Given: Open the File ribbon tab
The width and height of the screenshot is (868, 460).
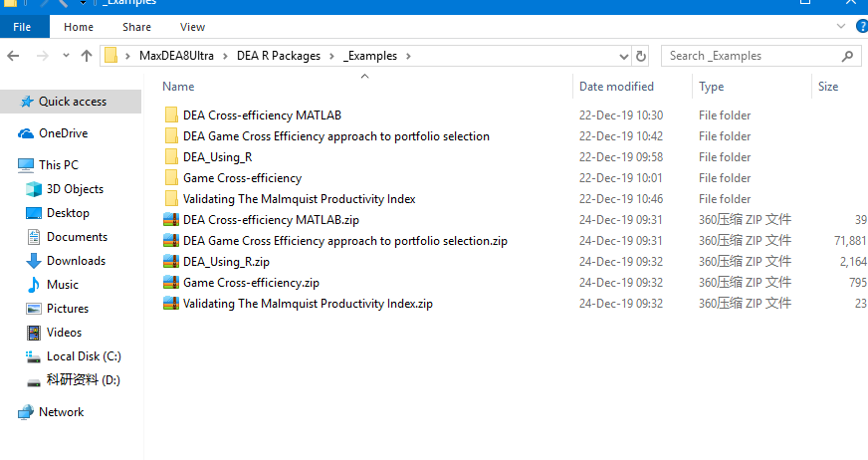Looking at the screenshot, I should click(22, 27).
